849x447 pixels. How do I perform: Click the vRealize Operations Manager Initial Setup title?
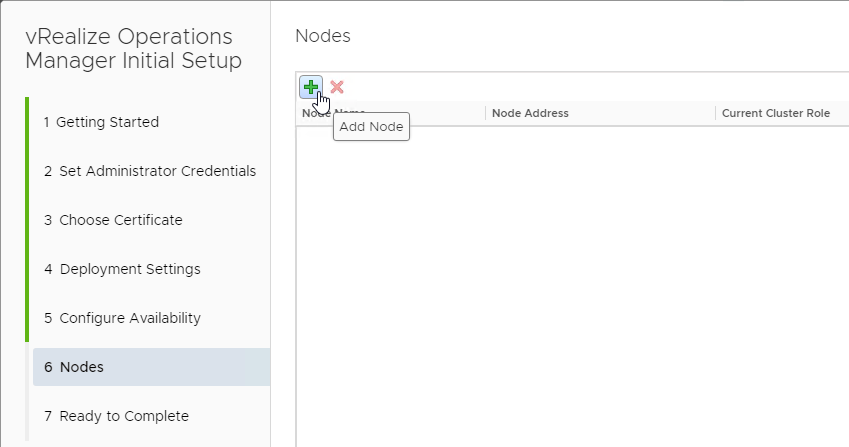[x=134, y=48]
